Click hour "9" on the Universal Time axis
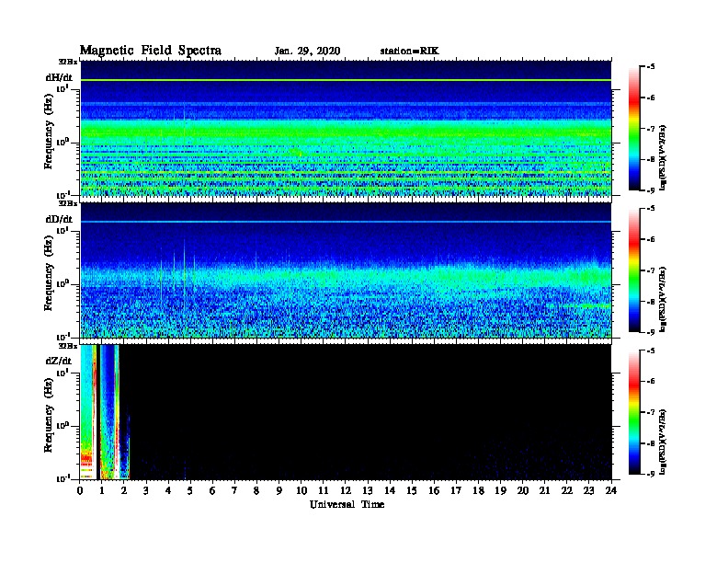 tap(279, 490)
